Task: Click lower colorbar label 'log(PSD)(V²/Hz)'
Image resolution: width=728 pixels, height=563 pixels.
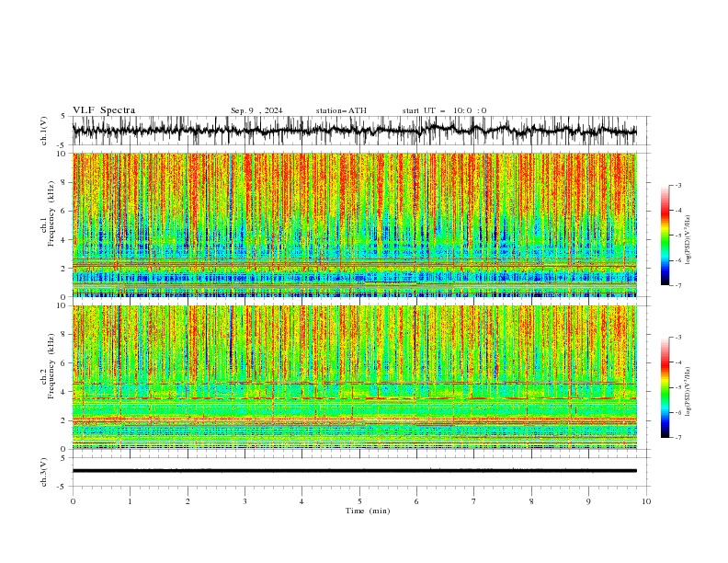Action: [688, 392]
